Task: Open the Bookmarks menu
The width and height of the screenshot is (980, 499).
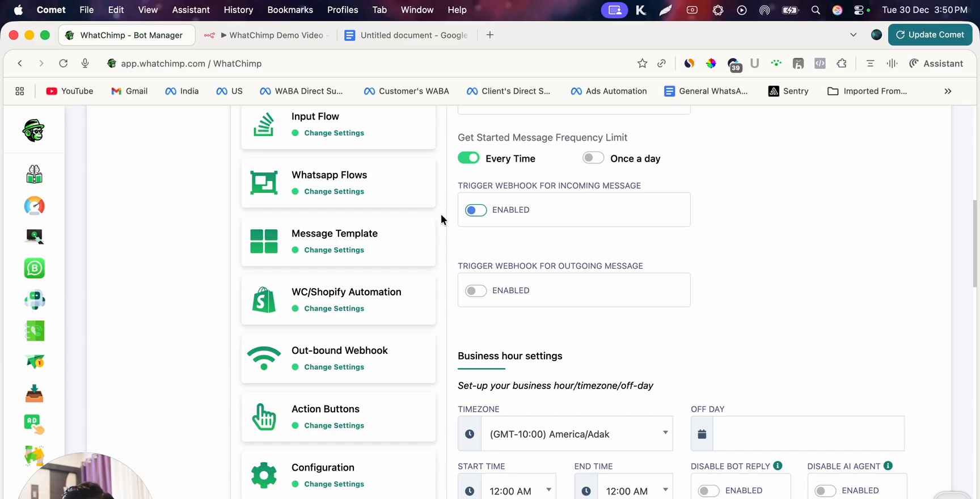Action: point(290,10)
